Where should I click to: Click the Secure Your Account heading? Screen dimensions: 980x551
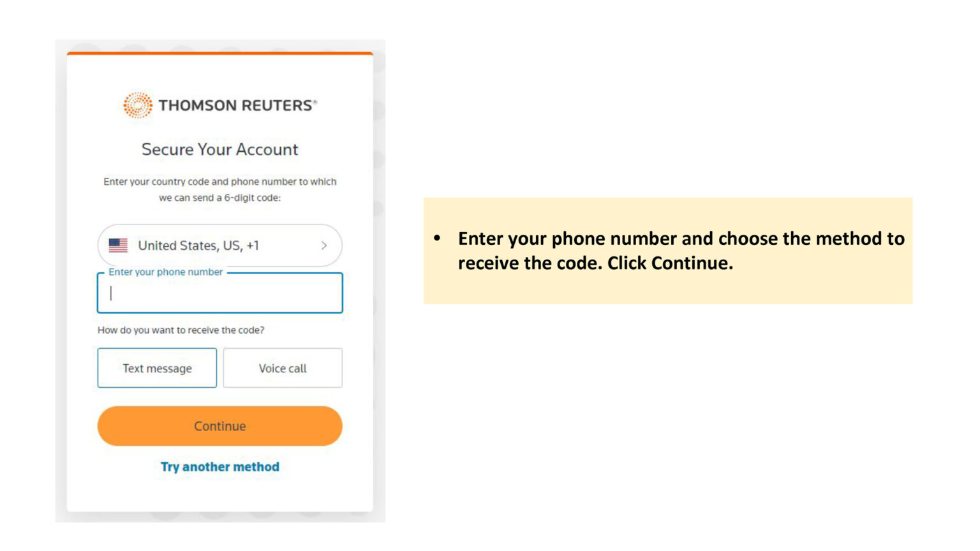point(219,149)
